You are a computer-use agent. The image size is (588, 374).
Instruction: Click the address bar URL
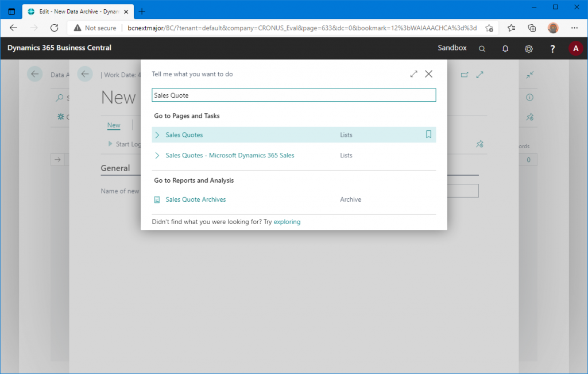coord(302,28)
